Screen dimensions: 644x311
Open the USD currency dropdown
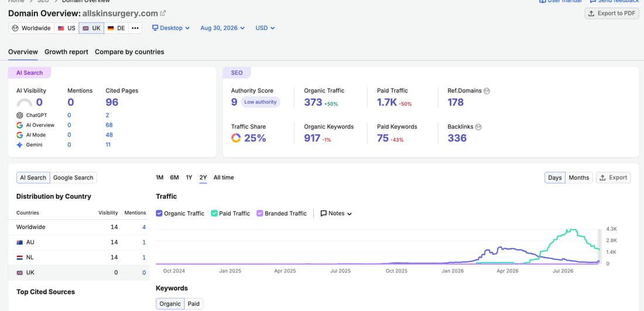coord(265,28)
